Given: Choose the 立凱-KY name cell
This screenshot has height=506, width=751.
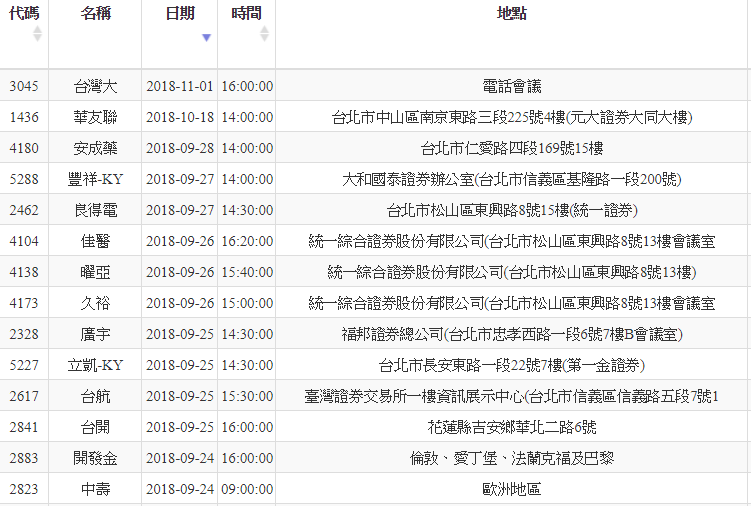Looking at the screenshot, I should click(96, 365).
